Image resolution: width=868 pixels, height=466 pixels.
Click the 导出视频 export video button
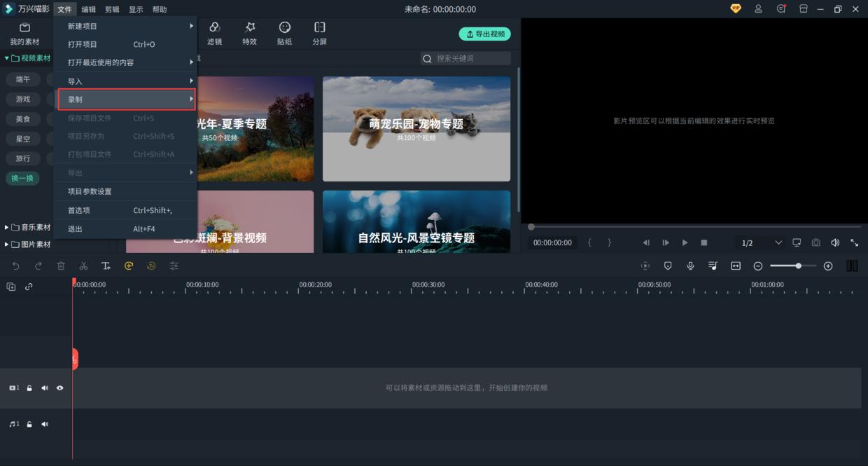pos(484,34)
